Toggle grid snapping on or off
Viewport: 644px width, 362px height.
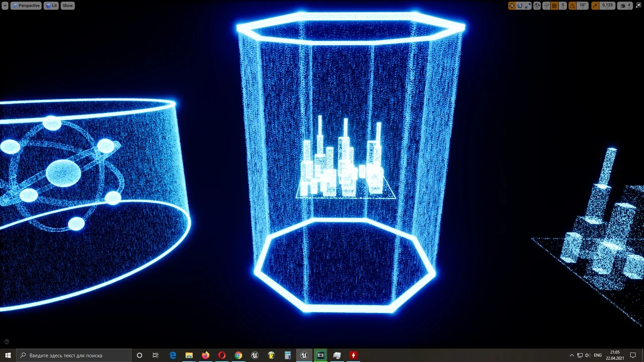(554, 6)
